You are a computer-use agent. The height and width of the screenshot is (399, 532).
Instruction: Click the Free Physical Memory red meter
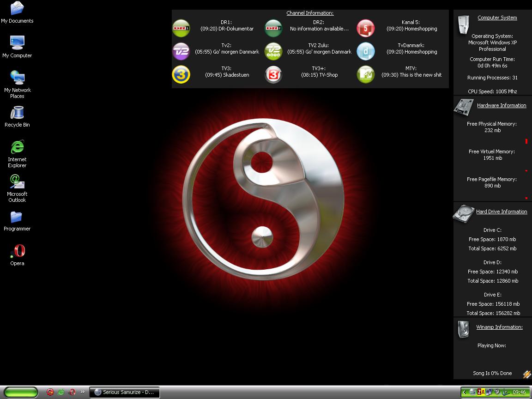pyautogui.click(x=526, y=141)
